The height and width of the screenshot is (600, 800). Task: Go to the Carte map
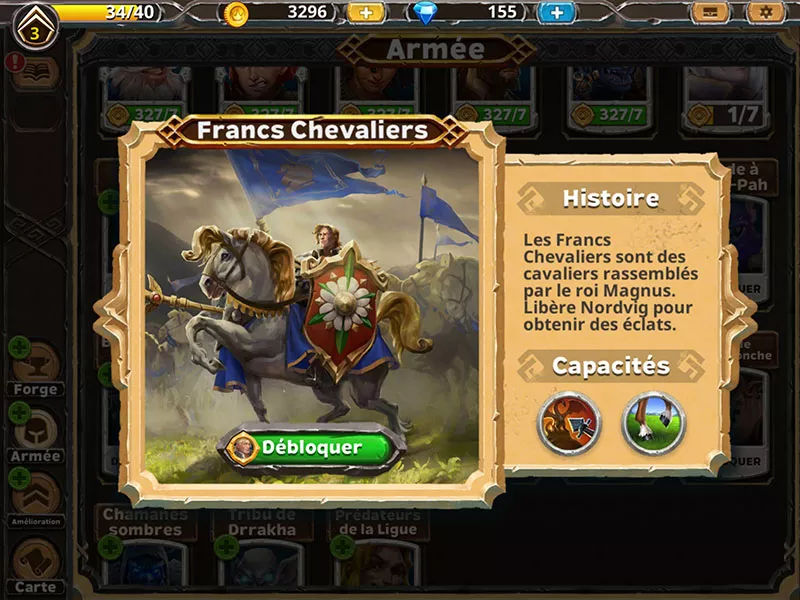35,566
